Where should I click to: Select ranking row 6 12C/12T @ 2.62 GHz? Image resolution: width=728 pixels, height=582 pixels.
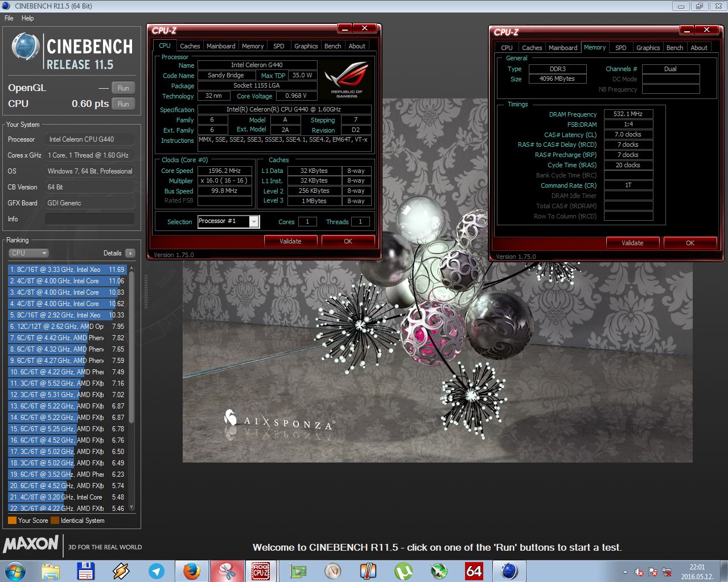pos(67,327)
